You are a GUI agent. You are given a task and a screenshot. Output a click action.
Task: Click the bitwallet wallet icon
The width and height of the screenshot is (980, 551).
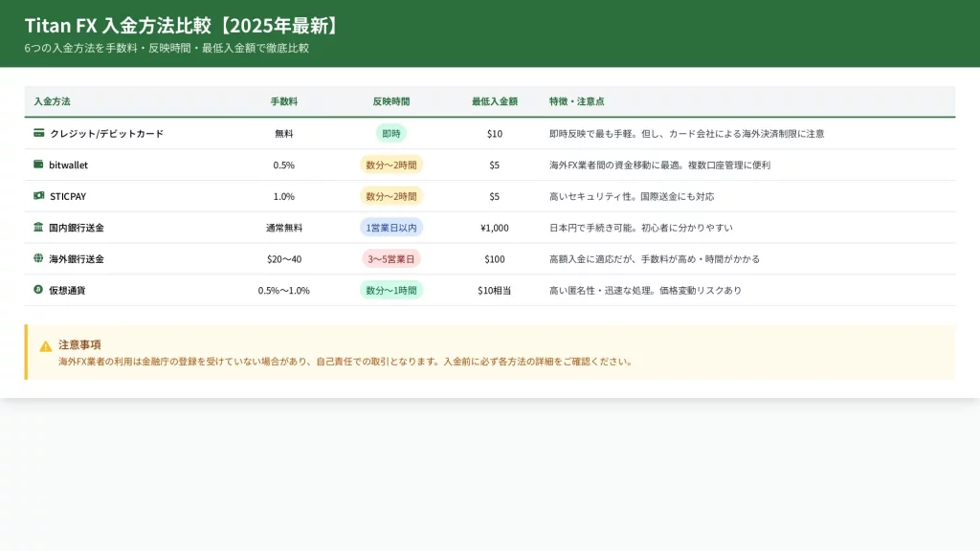tap(38, 165)
